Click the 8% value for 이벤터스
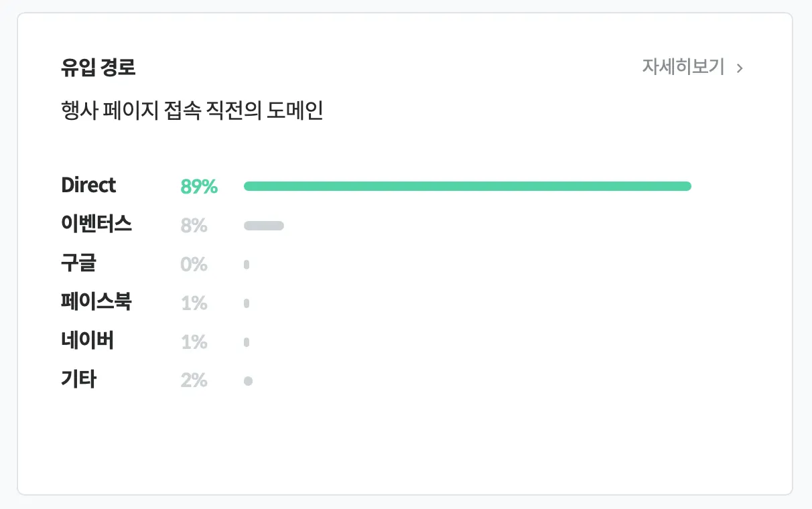The height and width of the screenshot is (509, 812). (x=194, y=226)
